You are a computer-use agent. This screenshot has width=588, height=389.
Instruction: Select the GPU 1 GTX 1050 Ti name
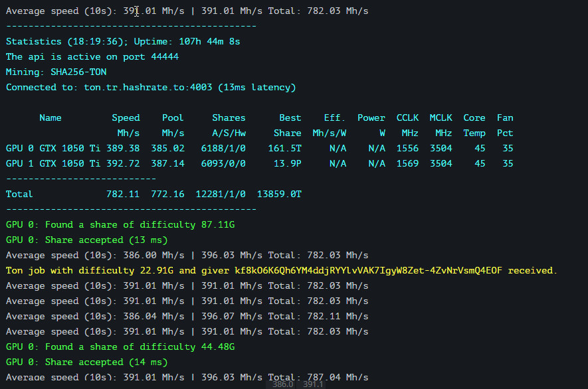click(x=53, y=164)
